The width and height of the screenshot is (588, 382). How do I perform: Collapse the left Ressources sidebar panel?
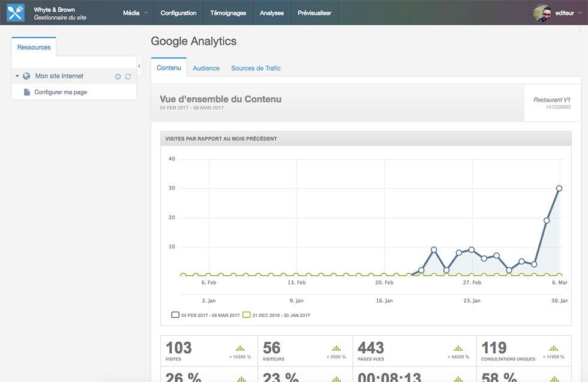click(x=139, y=65)
